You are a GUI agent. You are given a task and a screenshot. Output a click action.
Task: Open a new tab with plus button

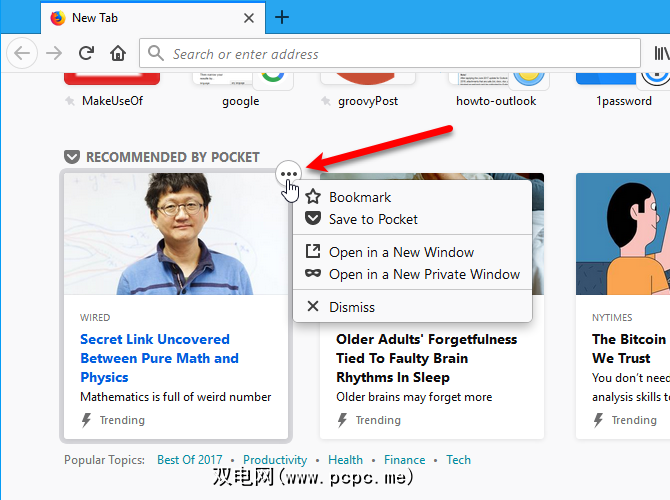coord(282,18)
